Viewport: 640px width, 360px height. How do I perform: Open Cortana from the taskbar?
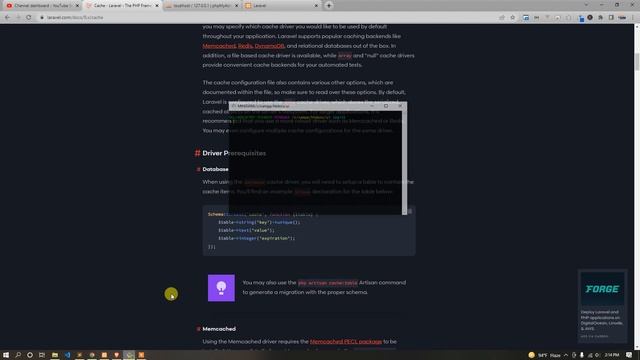[x=30, y=355]
